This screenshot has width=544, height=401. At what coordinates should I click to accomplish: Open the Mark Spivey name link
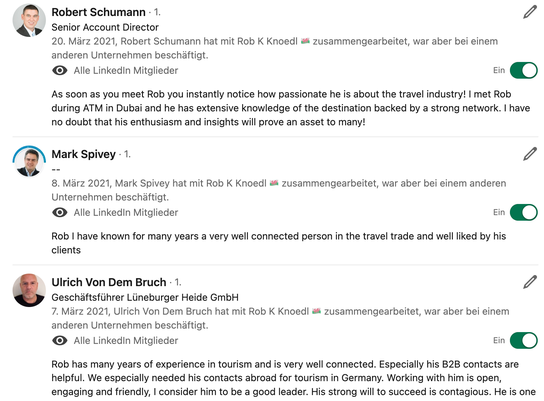(x=84, y=154)
